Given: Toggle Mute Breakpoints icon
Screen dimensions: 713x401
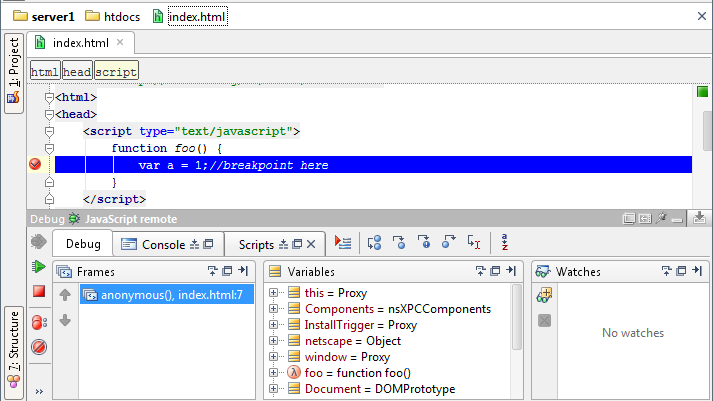Looking at the screenshot, I should 39,347.
